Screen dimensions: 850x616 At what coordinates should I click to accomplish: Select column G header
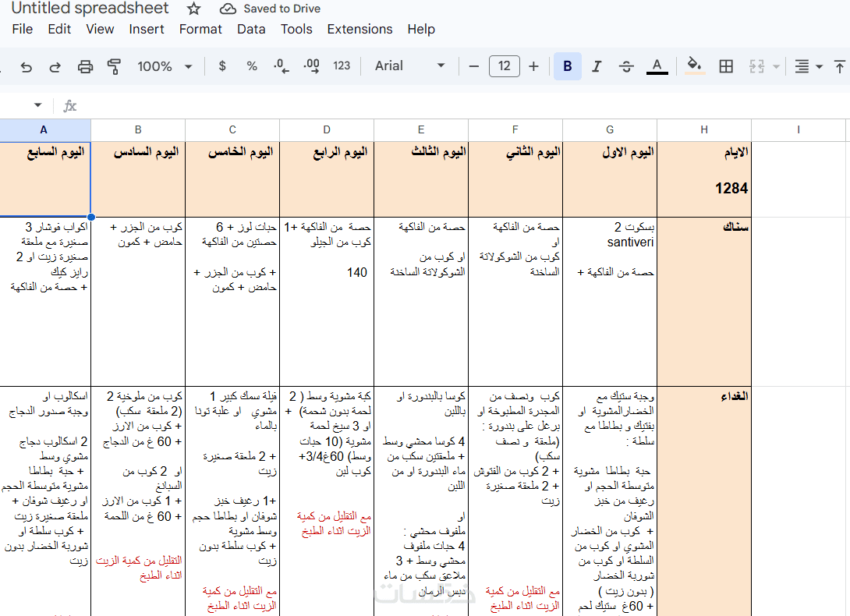point(610,130)
